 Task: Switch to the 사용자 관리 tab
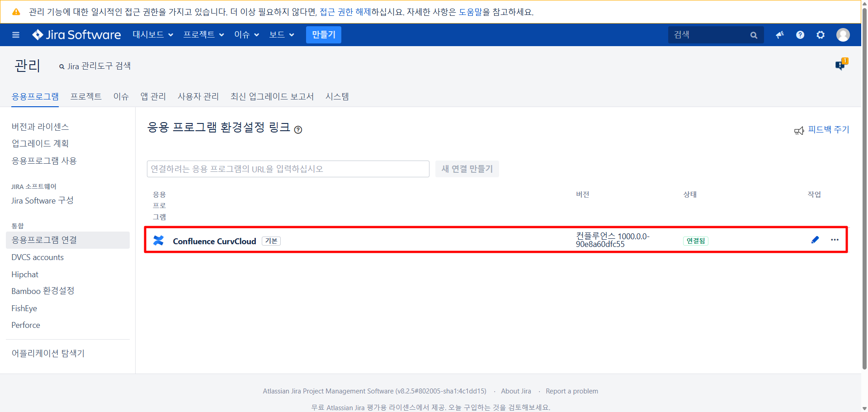pyautogui.click(x=198, y=96)
